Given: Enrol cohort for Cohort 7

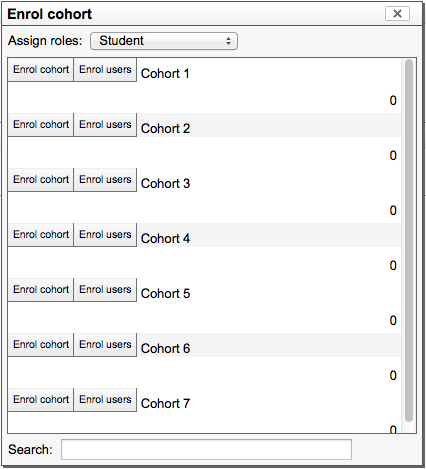Looking at the screenshot, I should [x=41, y=400].
